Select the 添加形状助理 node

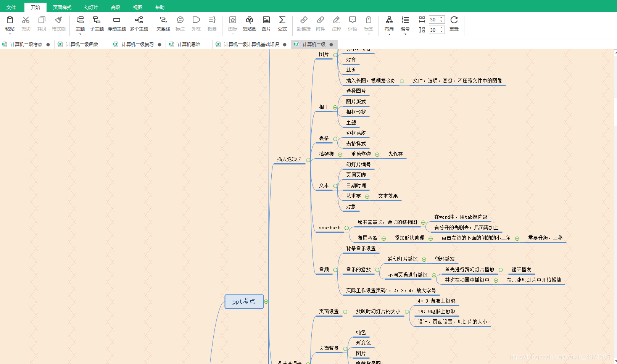[x=409, y=238]
